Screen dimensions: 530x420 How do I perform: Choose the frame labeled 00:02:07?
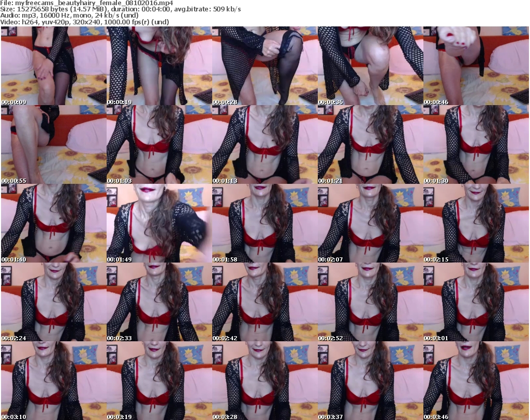pos(370,223)
